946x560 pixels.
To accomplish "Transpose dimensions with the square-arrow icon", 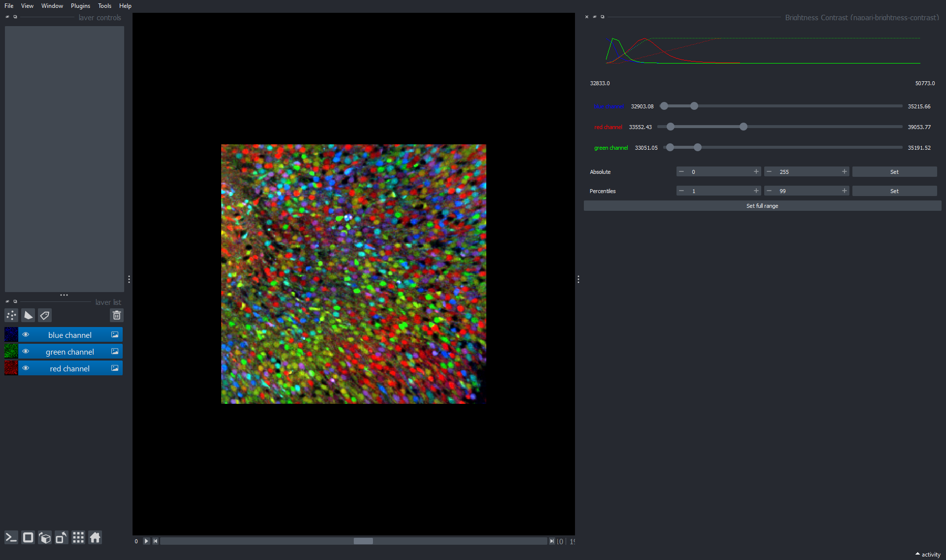I will (x=61, y=537).
